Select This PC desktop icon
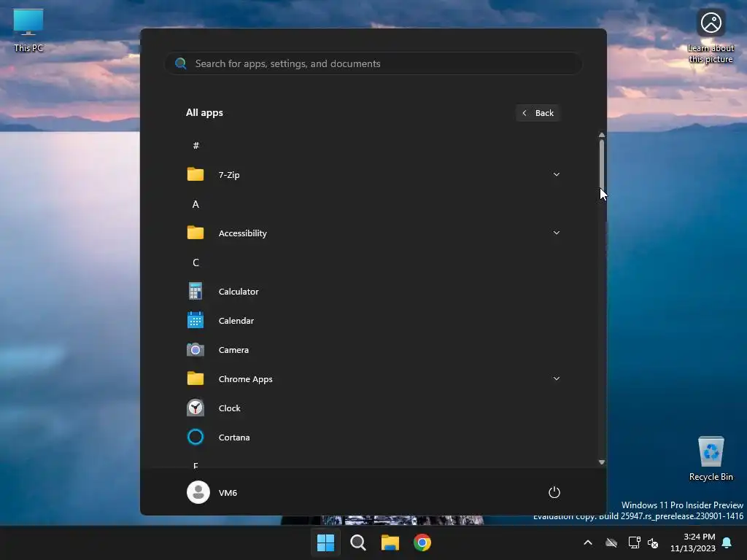The width and height of the screenshot is (747, 560). click(x=28, y=30)
